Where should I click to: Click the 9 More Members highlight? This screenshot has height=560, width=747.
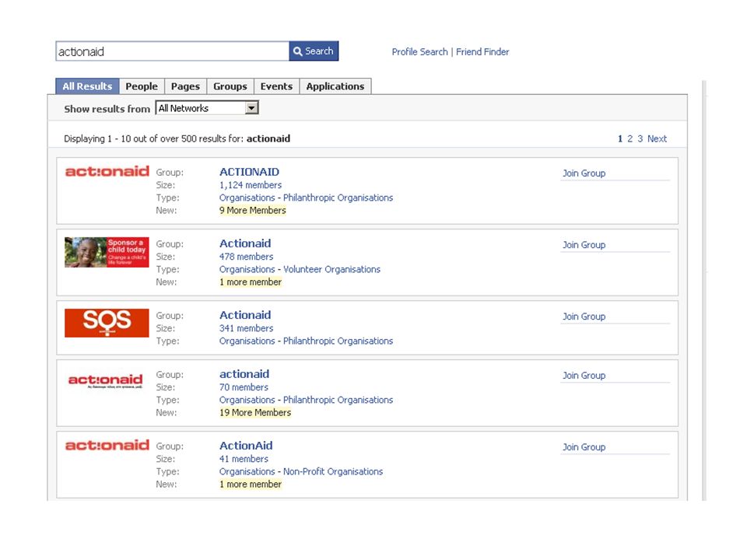252,210
